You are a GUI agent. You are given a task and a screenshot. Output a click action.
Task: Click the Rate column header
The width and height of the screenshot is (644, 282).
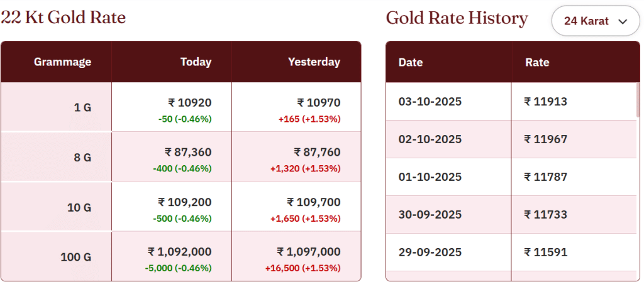[x=537, y=62]
